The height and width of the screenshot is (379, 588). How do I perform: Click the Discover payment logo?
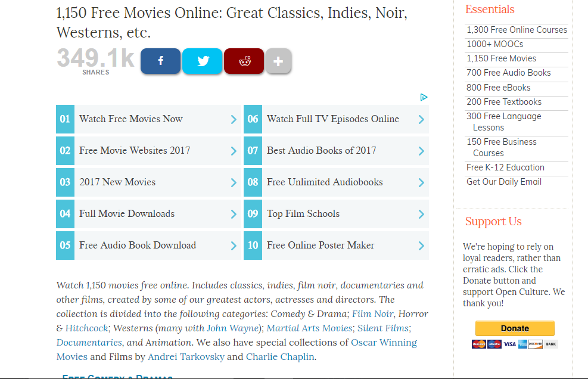(536, 344)
